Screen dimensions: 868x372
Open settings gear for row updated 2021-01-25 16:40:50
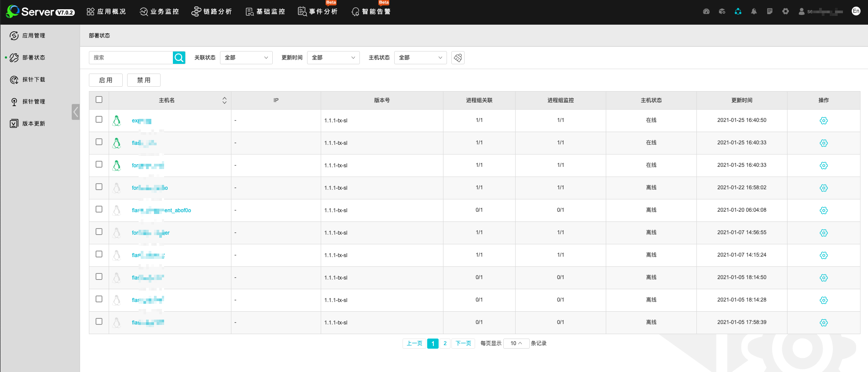pyautogui.click(x=824, y=121)
